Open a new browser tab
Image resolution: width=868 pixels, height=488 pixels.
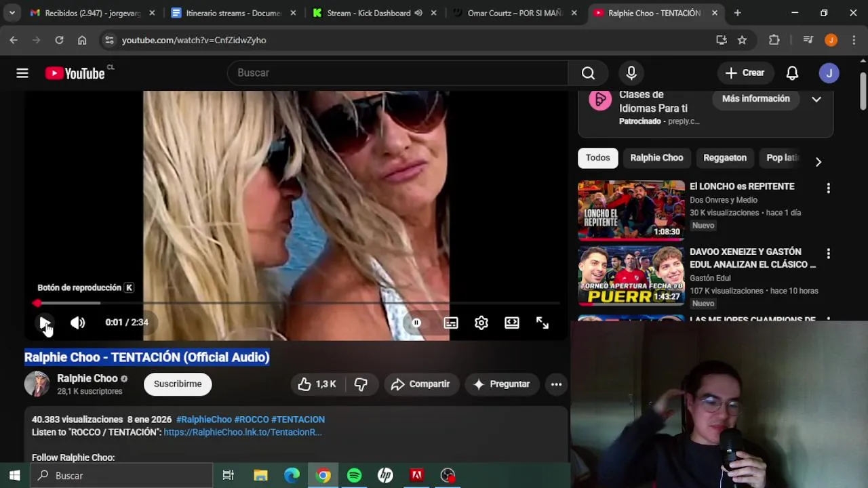click(737, 13)
